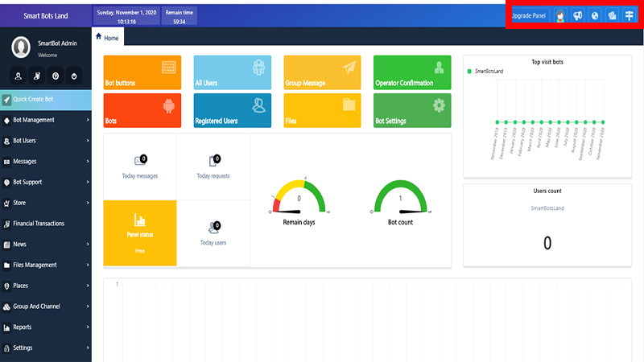The height and width of the screenshot is (362, 644).
Task: Open the yellow Panel status card
Action: tap(140, 232)
